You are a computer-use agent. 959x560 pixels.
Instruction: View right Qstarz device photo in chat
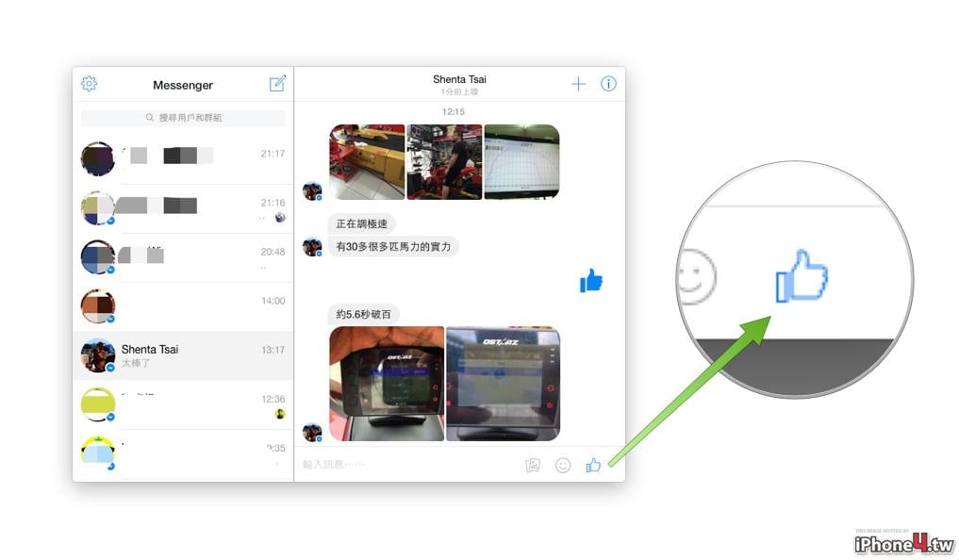point(503,384)
